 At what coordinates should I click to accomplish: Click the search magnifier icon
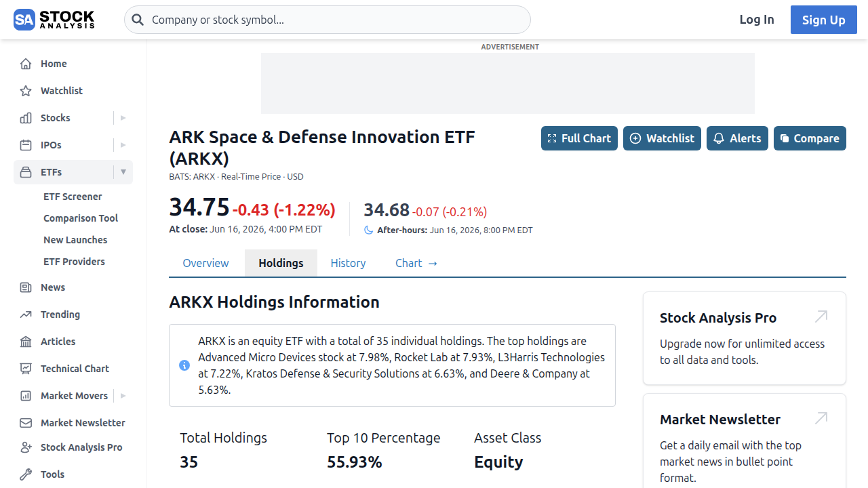(x=138, y=20)
